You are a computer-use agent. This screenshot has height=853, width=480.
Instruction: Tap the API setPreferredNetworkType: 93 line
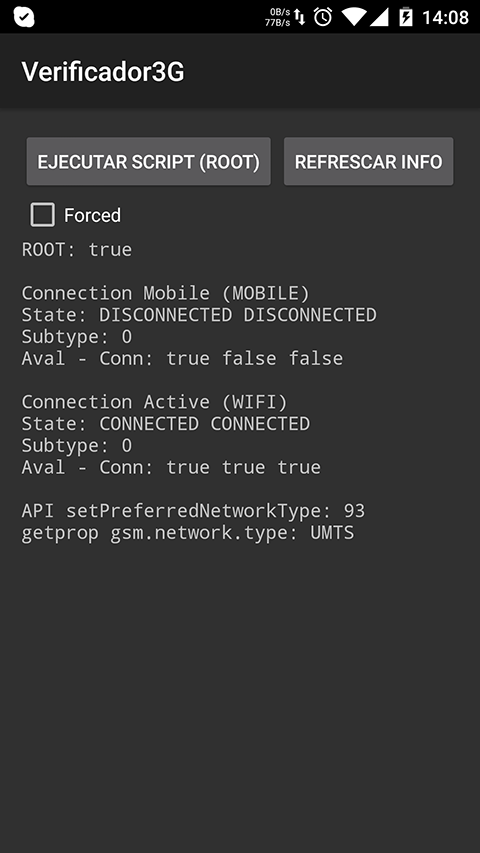click(193, 511)
